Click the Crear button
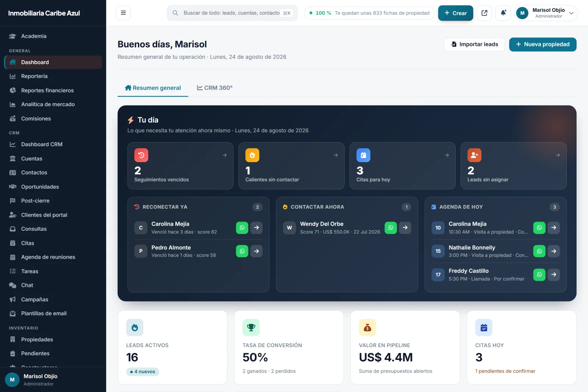Image resolution: width=588 pixels, height=392 pixels. click(x=455, y=13)
